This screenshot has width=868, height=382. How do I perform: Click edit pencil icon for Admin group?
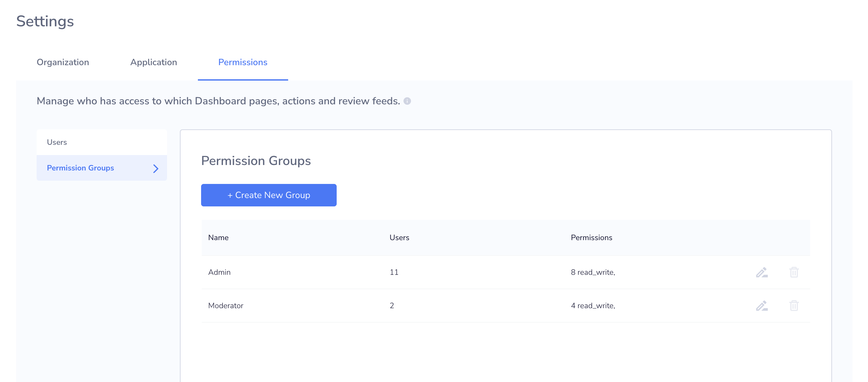click(762, 272)
